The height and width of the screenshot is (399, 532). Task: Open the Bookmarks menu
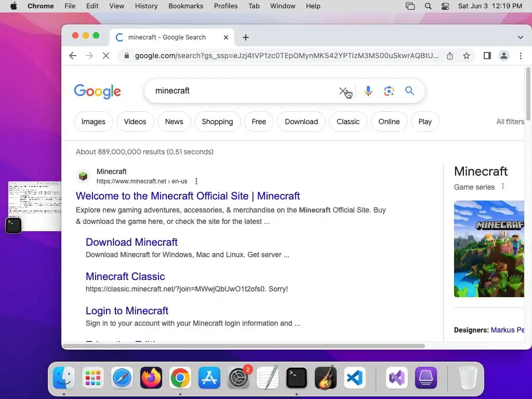[x=185, y=6]
